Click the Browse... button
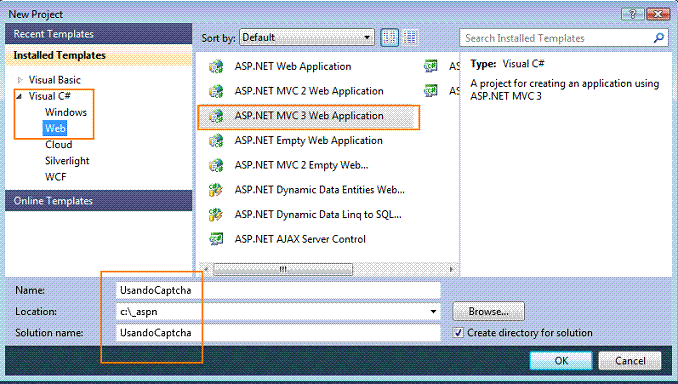The image size is (678, 384). coord(488,311)
